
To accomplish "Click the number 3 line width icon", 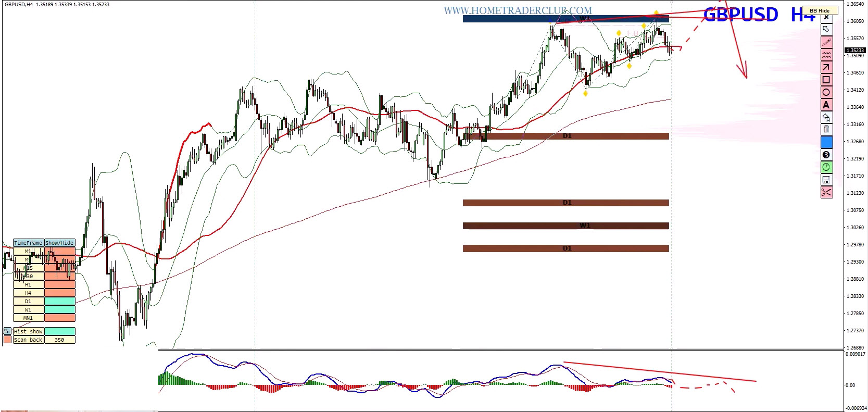I will (x=826, y=155).
